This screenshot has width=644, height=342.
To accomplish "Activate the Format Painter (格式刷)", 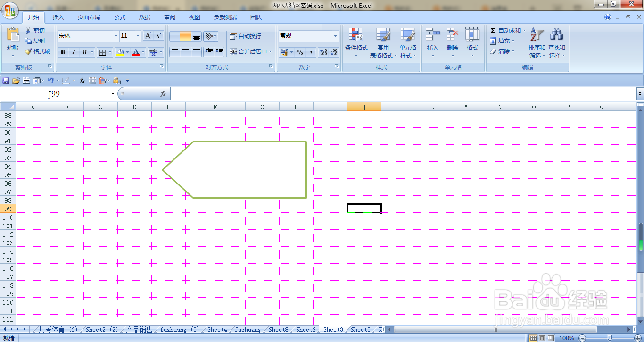I will point(38,51).
